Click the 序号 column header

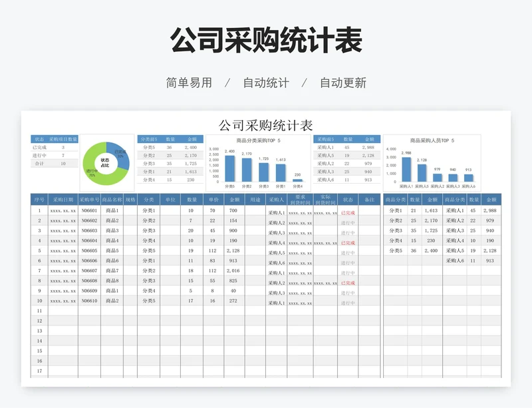[39, 200]
